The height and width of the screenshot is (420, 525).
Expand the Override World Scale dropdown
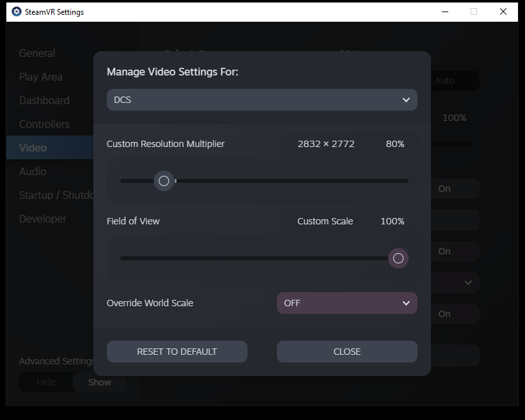[x=347, y=303]
